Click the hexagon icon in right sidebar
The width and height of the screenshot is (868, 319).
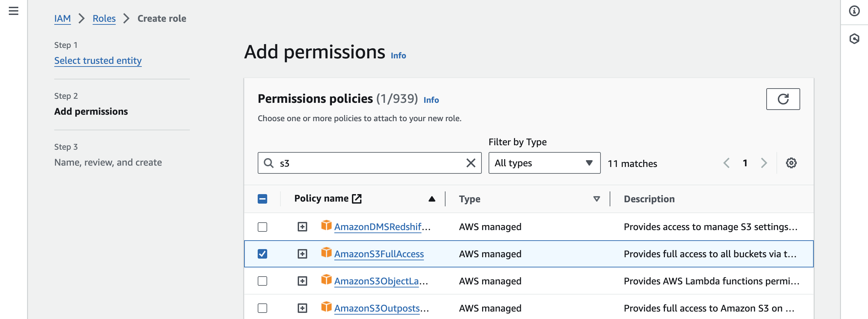(854, 39)
